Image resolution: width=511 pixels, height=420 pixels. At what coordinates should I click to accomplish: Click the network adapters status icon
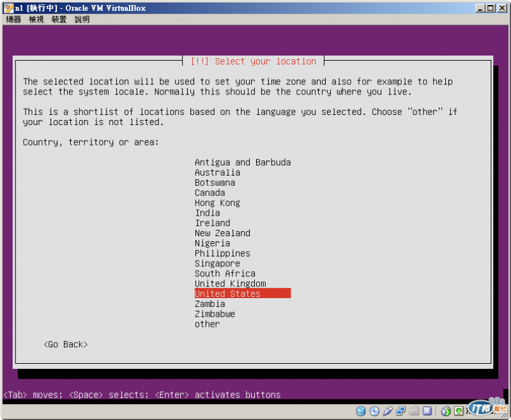401,411
